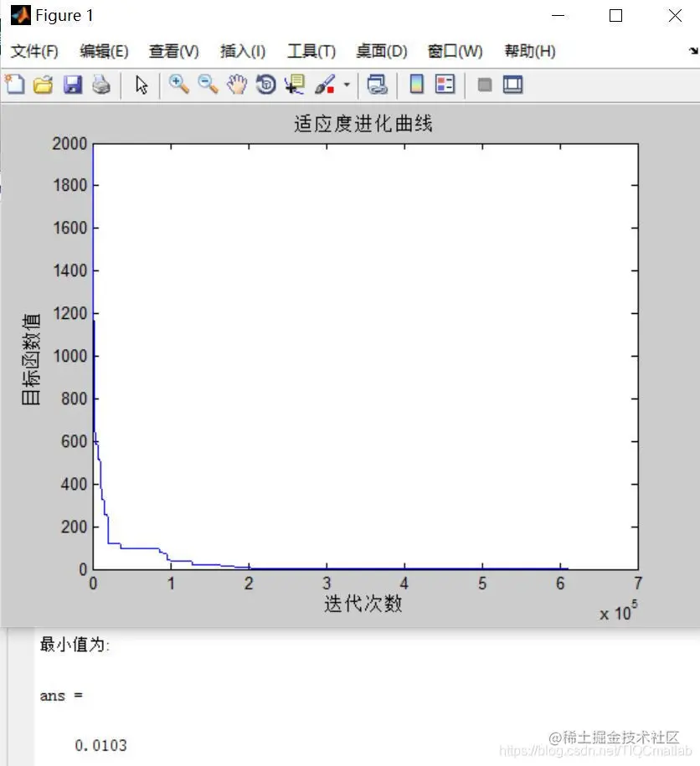Click the Hide Plot Tools icon
The width and height of the screenshot is (700, 766).
[485, 85]
